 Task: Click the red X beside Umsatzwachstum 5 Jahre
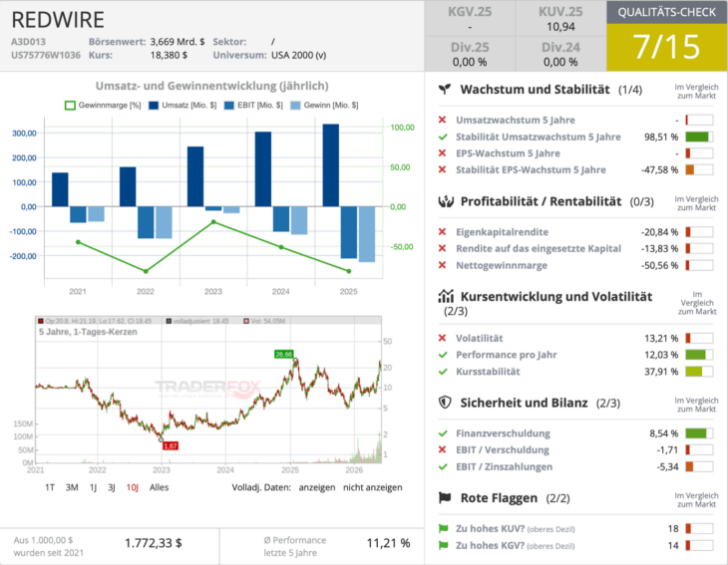coord(442,120)
